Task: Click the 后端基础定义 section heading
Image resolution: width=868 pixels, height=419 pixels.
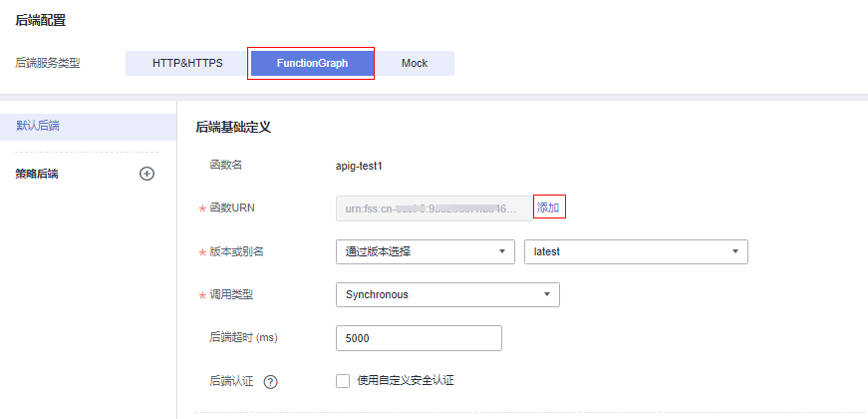Action: (x=233, y=127)
